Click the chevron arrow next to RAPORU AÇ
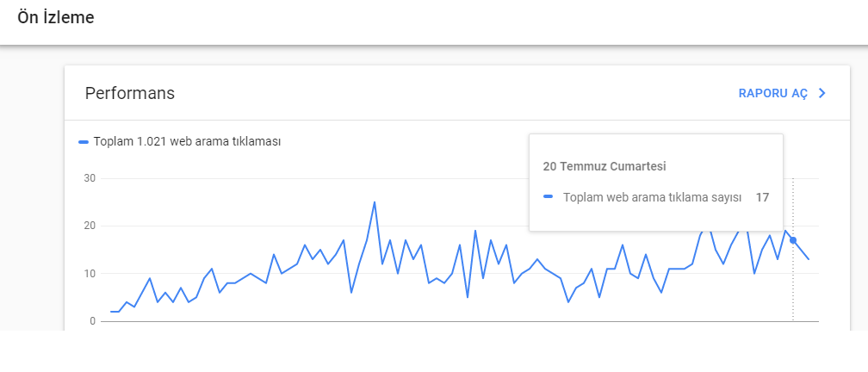The image size is (868, 372). (x=822, y=94)
